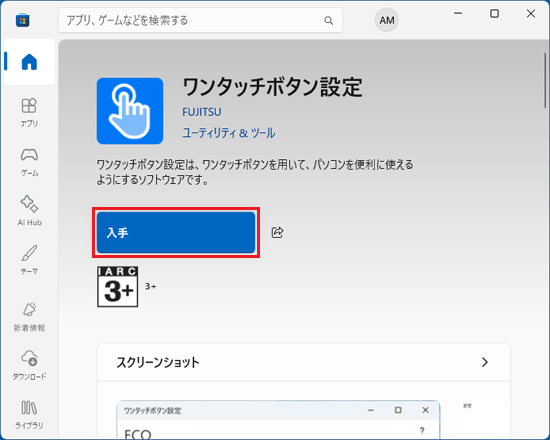The image size is (550, 440).
Task: Click the ワンタッチボタン設定 app icon
Action: pyautogui.click(x=130, y=111)
